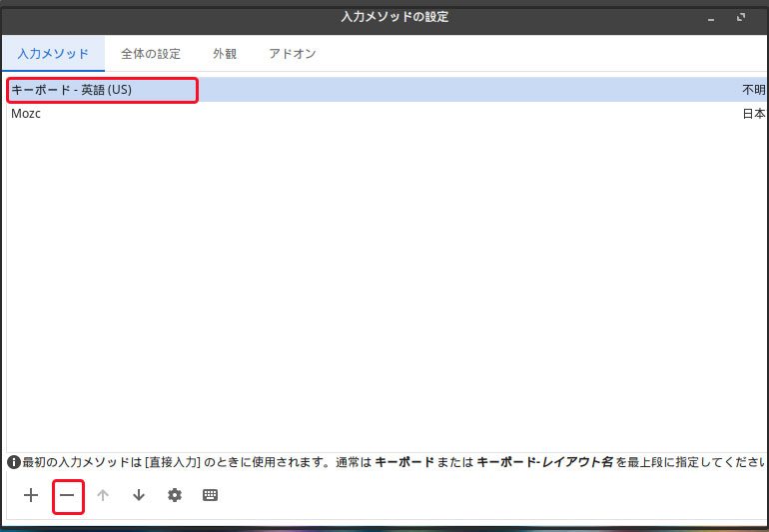Click the 不明 language cell
Image resolution: width=769 pixels, height=532 pixels.
click(753, 90)
